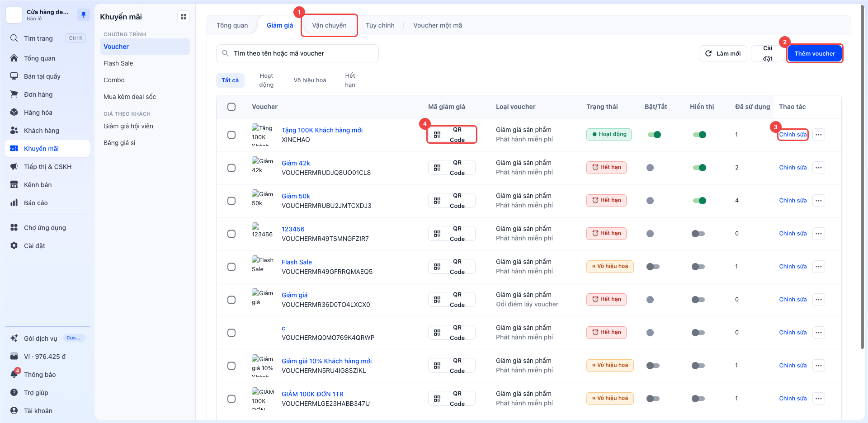868x423 pixels.
Task: Toggle Hiển thị switch for Giảm 42k
Action: (x=699, y=168)
